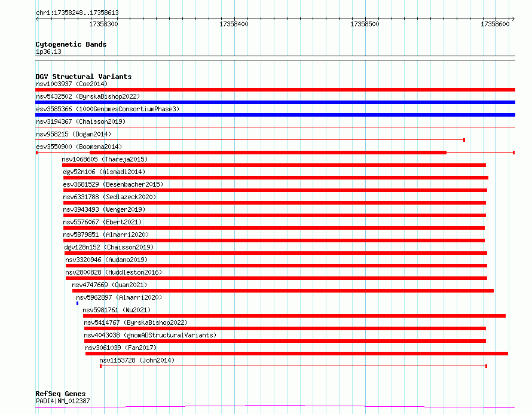
Task: Open nsv3943493 (Wenger2019) label
Action: tap(104, 209)
